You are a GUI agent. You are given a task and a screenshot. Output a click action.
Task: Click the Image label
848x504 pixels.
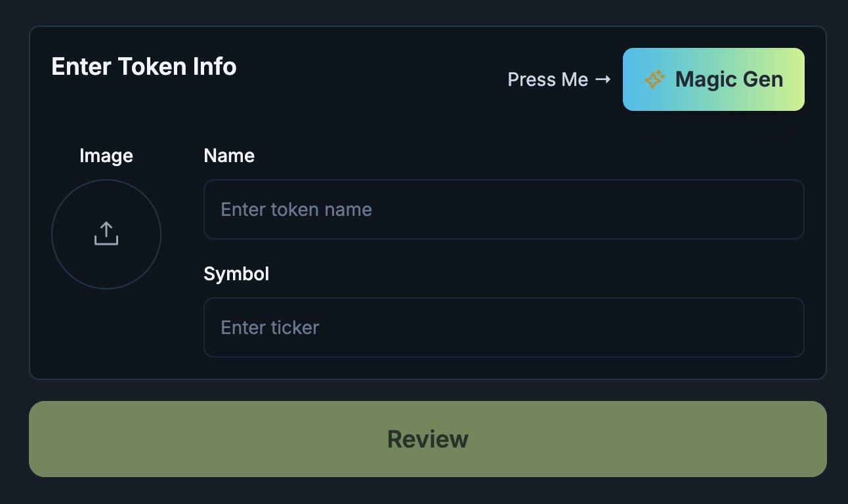106,156
